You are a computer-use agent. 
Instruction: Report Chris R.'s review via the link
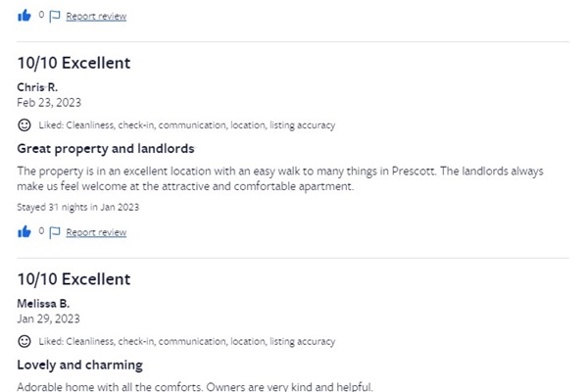click(96, 232)
